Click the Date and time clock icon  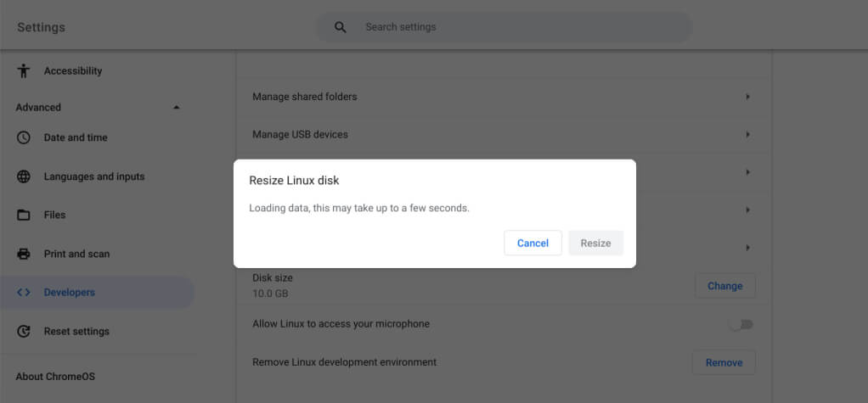pyautogui.click(x=24, y=137)
